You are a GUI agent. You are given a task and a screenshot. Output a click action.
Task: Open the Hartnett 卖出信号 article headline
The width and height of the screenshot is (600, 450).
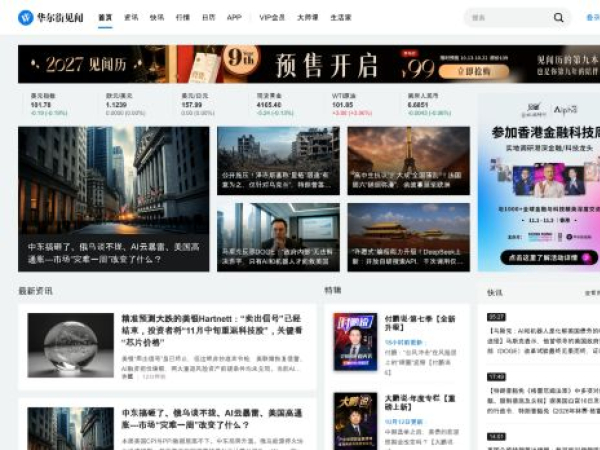click(x=212, y=330)
